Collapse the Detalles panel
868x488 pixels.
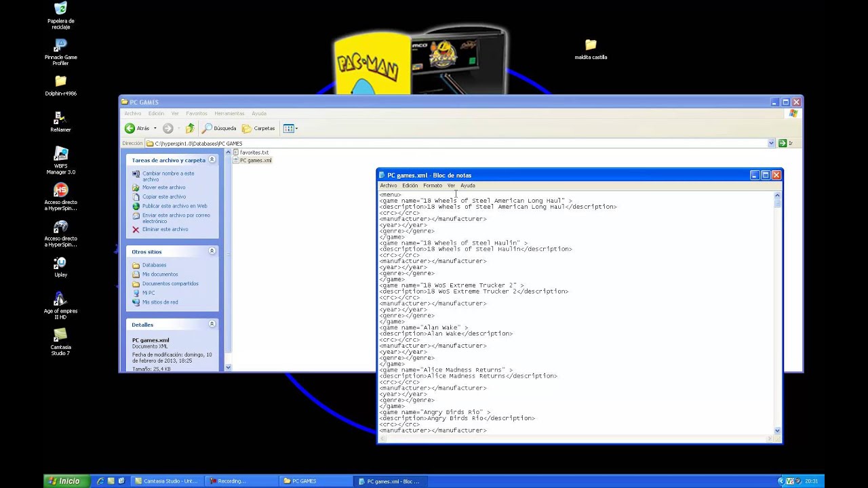tap(212, 324)
